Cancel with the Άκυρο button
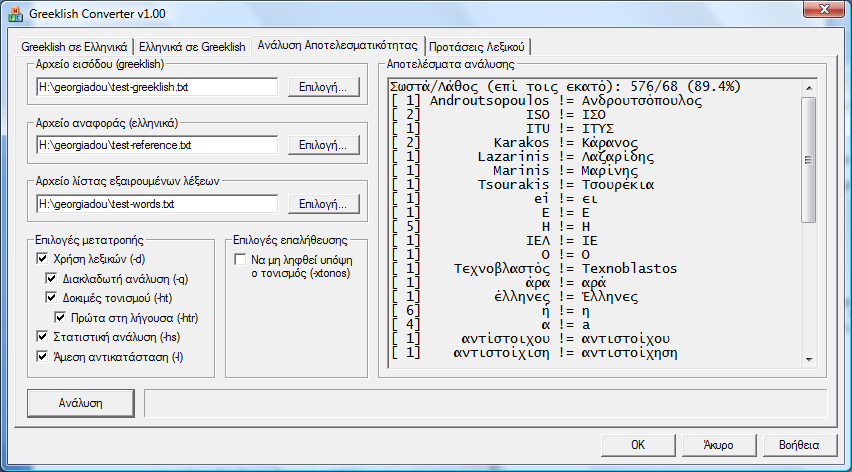The height and width of the screenshot is (472, 852). tap(718, 445)
